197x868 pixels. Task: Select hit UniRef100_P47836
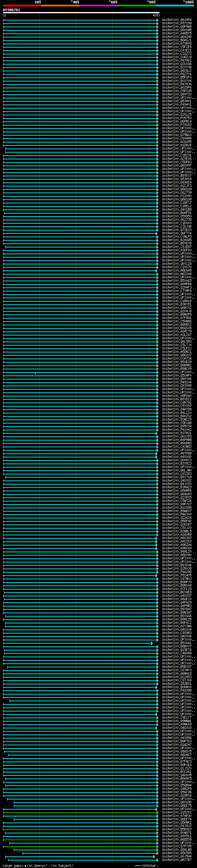pos(177,84)
